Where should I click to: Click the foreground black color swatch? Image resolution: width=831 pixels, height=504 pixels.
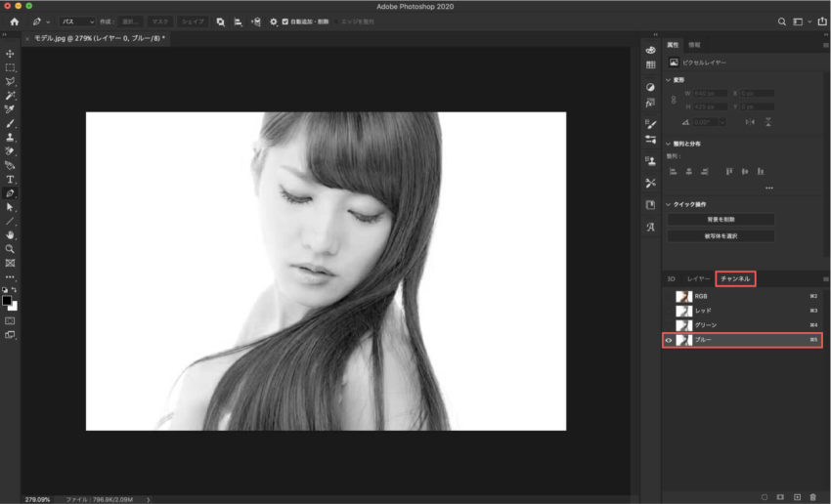tap(7, 301)
